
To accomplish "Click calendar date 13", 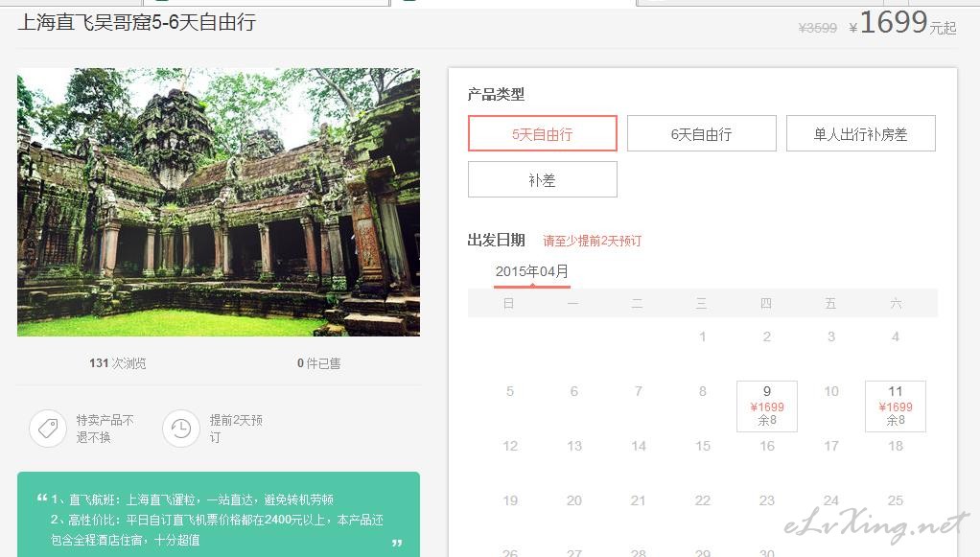I will 574,446.
